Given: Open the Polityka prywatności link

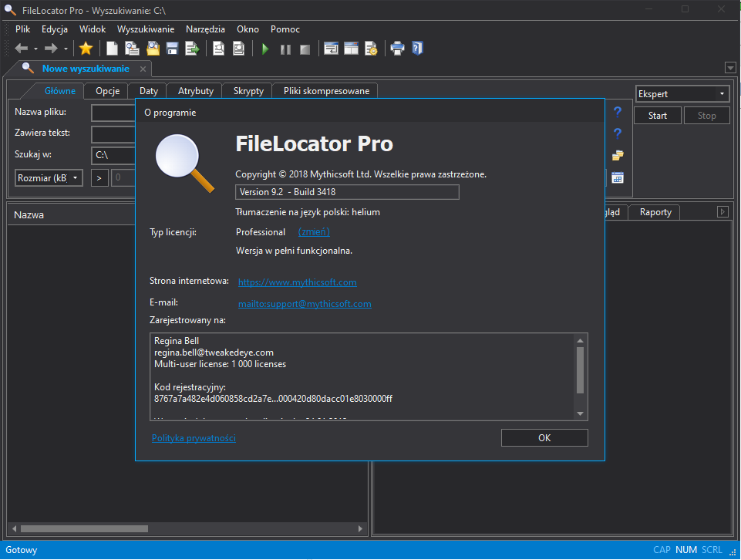Looking at the screenshot, I should click(194, 438).
